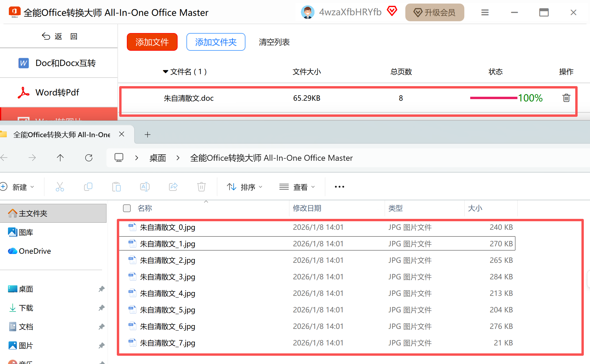Expand the 新建 new item dropdown

click(18, 187)
